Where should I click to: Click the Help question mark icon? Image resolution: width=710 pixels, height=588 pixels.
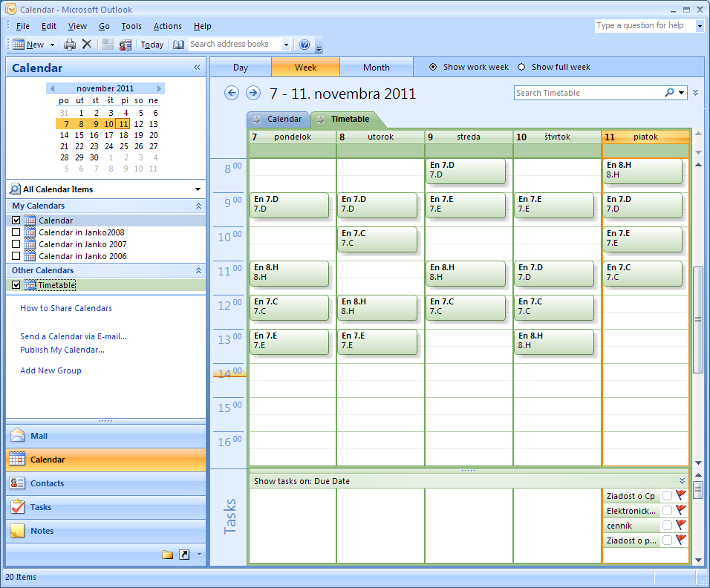[304, 45]
